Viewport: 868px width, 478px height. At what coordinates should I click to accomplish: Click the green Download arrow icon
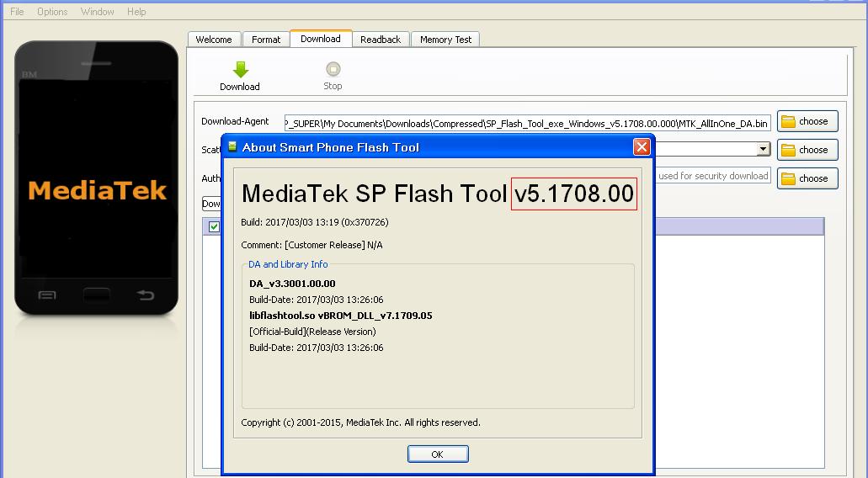(240, 69)
